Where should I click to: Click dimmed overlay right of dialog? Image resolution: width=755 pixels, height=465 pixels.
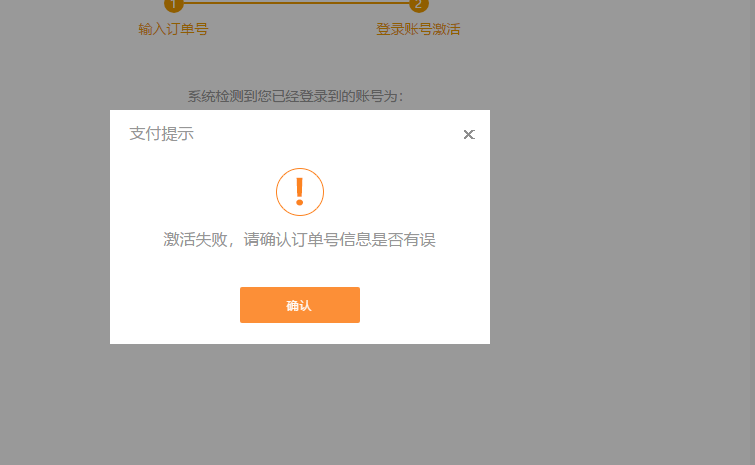pyautogui.click(x=620, y=230)
